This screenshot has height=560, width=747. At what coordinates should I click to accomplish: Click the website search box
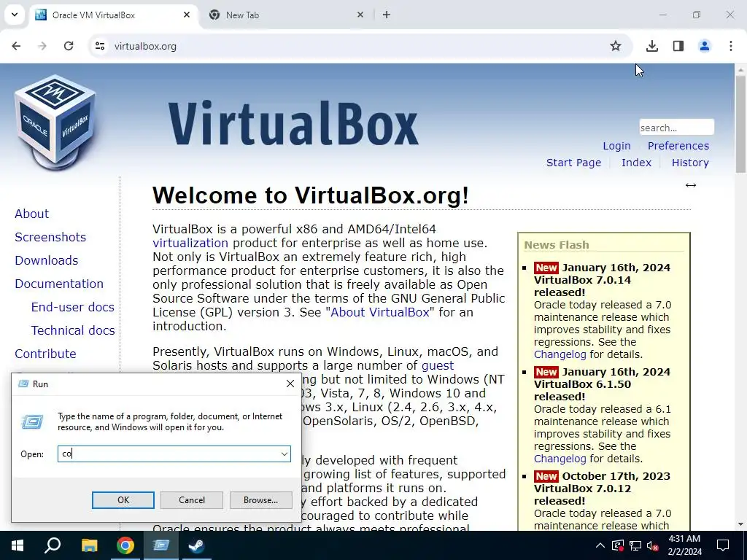pos(676,127)
